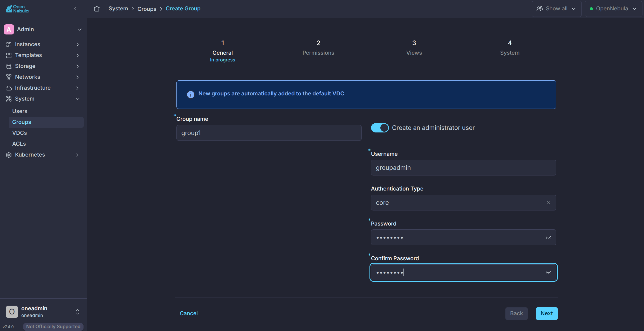This screenshot has width=644, height=331.
Task: Click the Instances grid icon
Action: click(x=9, y=44)
